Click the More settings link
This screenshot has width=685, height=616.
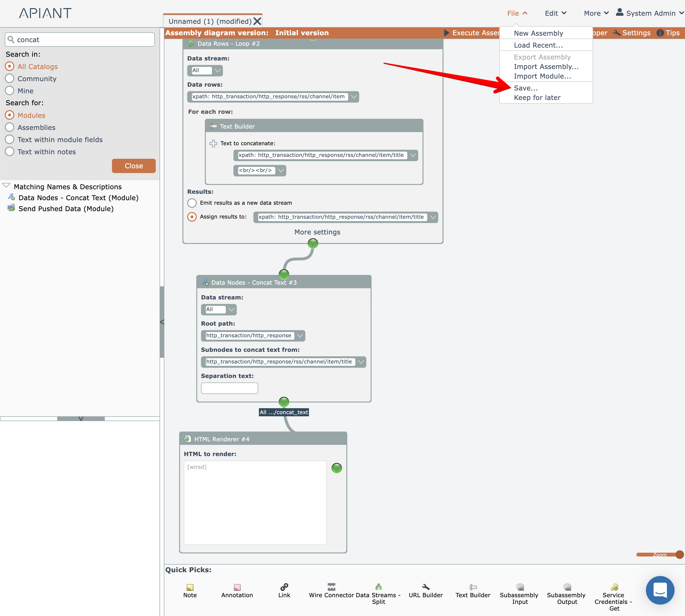pos(317,232)
